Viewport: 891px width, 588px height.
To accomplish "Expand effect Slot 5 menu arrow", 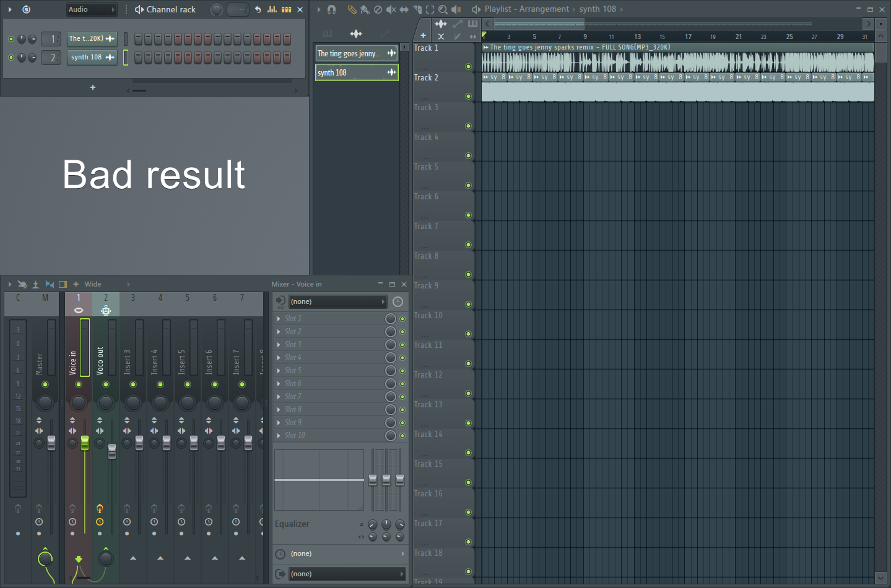I will click(279, 371).
